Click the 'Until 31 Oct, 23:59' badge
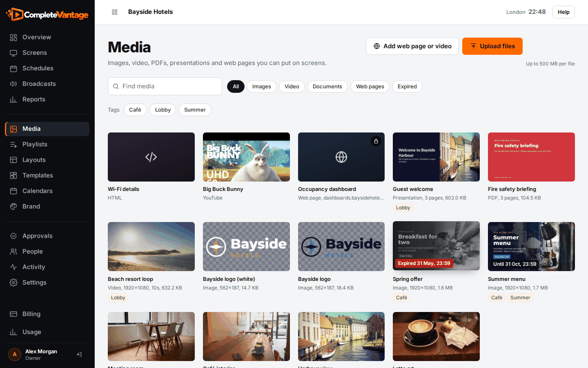This screenshot has height=368, width=588. click(x=514, y=264)
